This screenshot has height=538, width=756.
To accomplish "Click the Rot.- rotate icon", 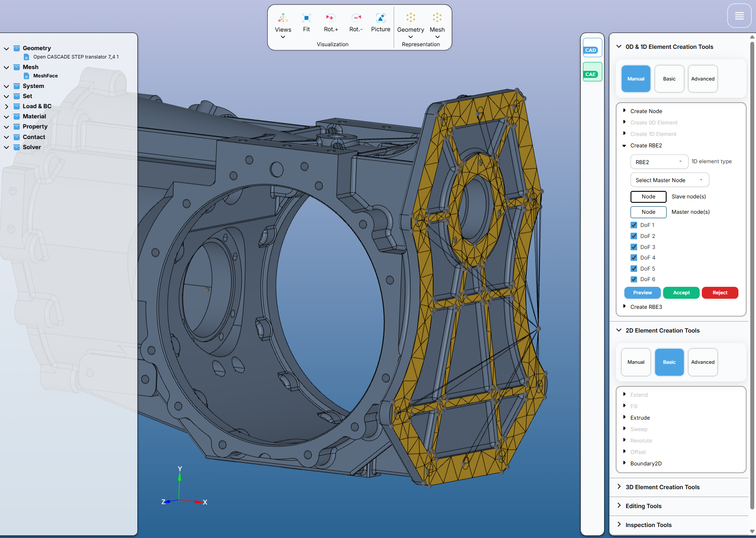I will coord(356,18).
